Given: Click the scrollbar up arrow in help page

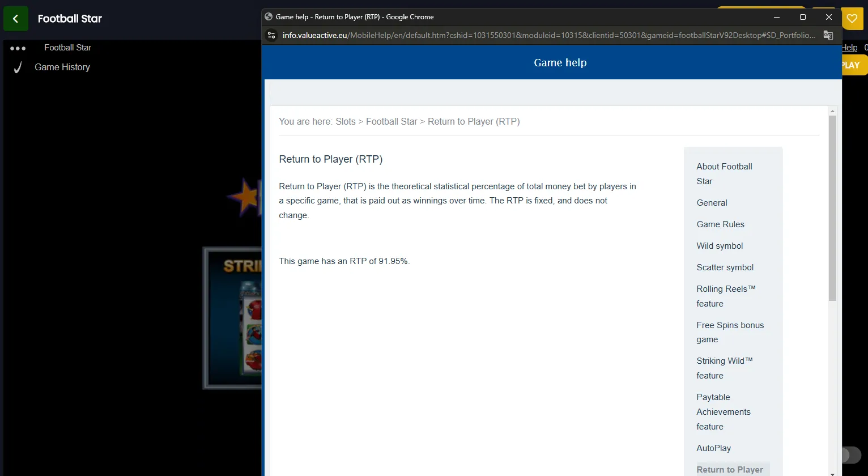Looking at the screenshot, I should (x=832, y=110).
